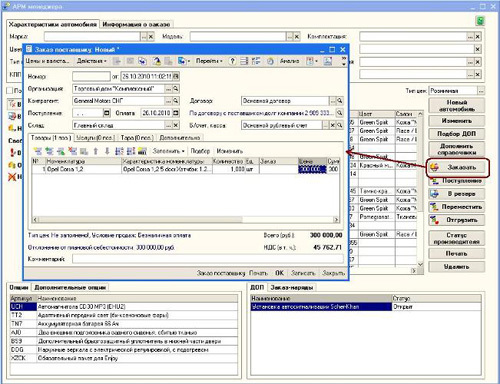The width and height of the screenshot is (500, 384).
Task: Open selection list for Тип цен field
Action: (x=481, y=91)
